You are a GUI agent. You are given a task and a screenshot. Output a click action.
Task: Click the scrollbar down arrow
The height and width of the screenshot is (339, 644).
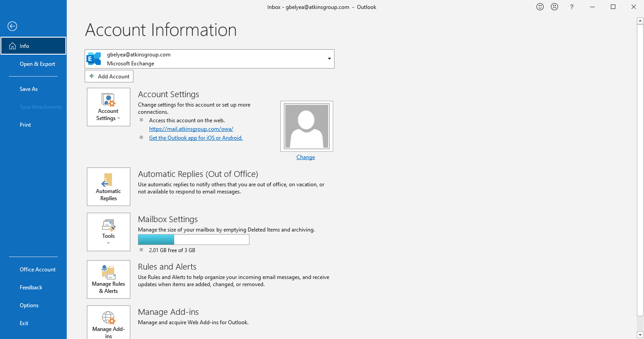pyautogui.click(x=640, y=335)
